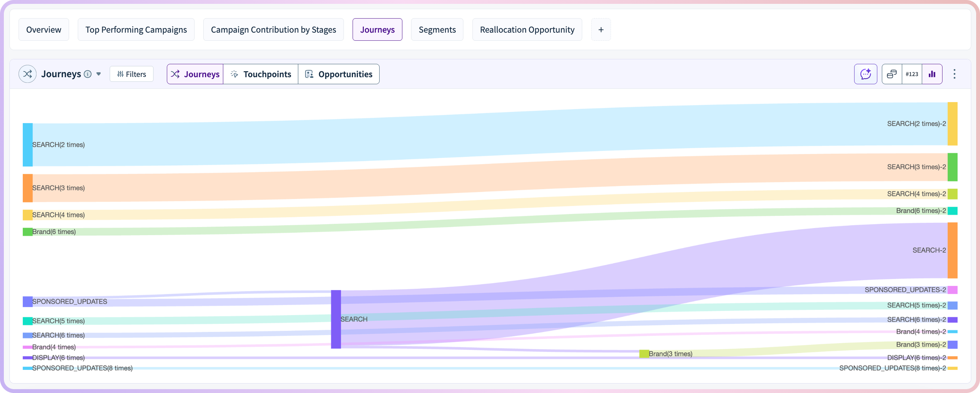Click the bar chart view icon
The image size is (980, 393).
932,74
